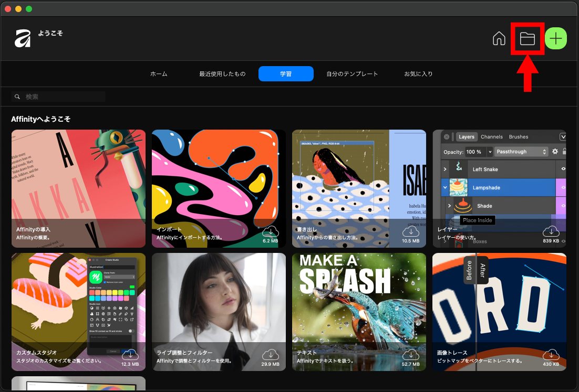579x392 pixels.
Task: Download the レイヤー tutorial via its cloud icon
Action: tap(551, 232)
